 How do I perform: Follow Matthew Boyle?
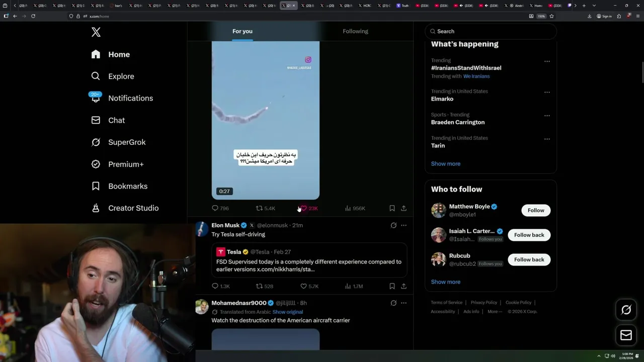[x=536, y=210]
